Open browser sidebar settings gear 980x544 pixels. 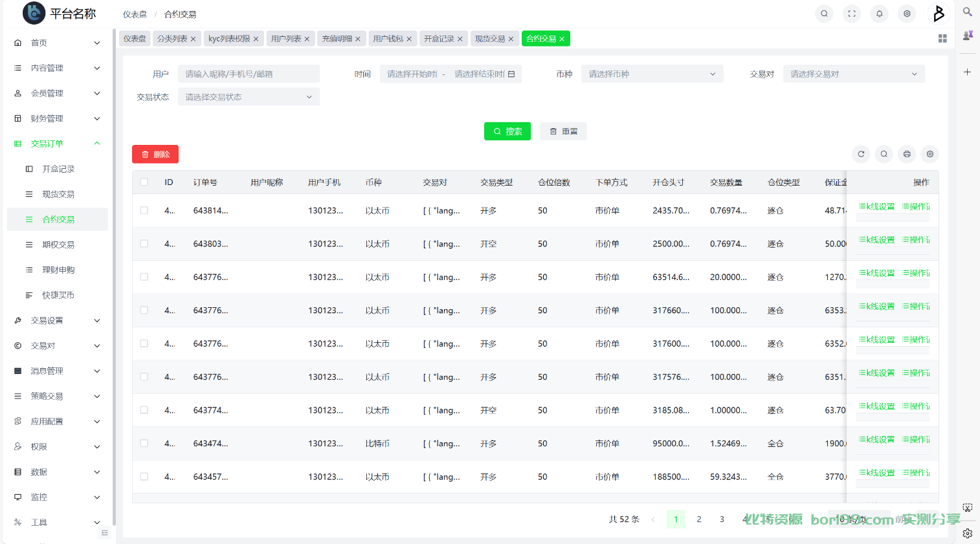(x=967, y=533)
